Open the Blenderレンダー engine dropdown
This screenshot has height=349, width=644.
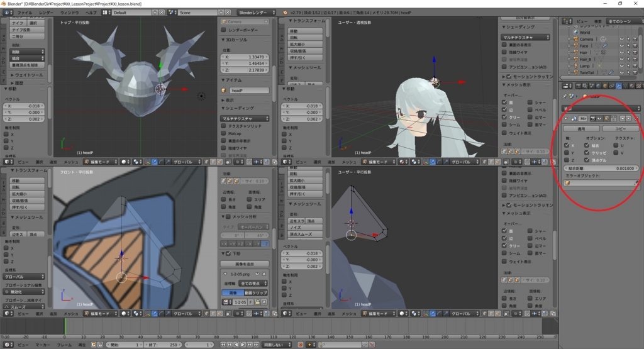coord(257,13)
